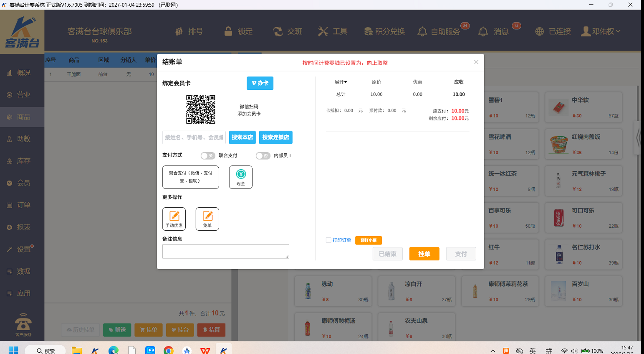Click the 办卡 membership card button
This screenshot has height=354, width=644.
(x=260, y=83)
